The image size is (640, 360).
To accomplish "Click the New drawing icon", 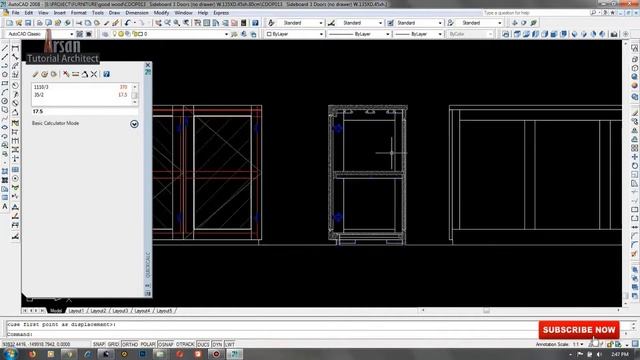I will [x=9, y=23].
